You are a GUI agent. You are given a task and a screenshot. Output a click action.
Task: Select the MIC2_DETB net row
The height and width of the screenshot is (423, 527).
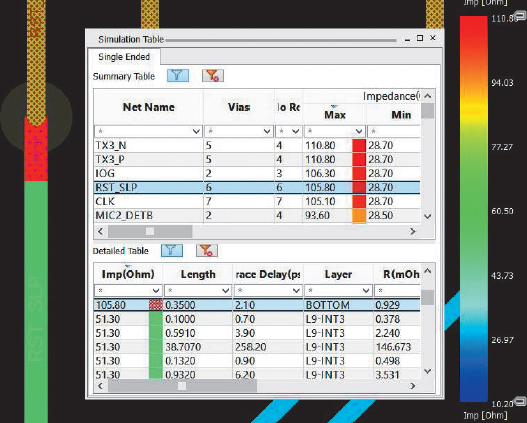point(257,215)
